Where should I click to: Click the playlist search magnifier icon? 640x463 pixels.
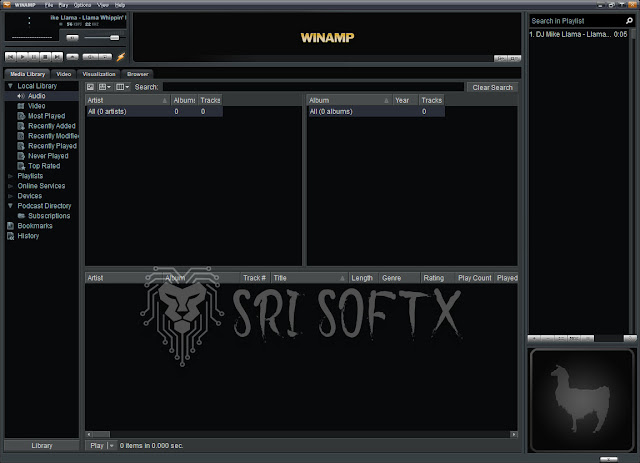[629, 21]
